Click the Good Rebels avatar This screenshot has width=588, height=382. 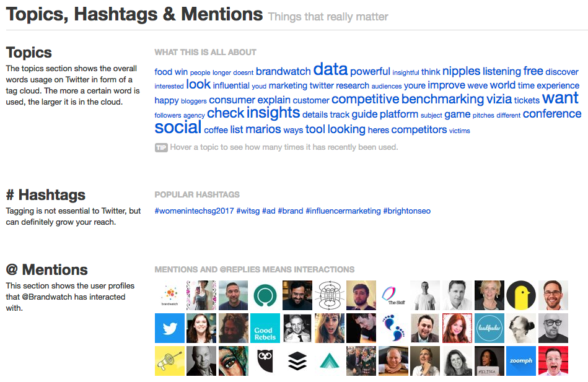point(265,328)
